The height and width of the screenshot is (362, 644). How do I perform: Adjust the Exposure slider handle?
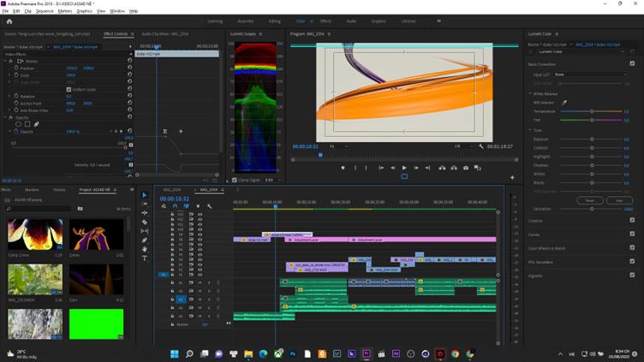point(592,139)
